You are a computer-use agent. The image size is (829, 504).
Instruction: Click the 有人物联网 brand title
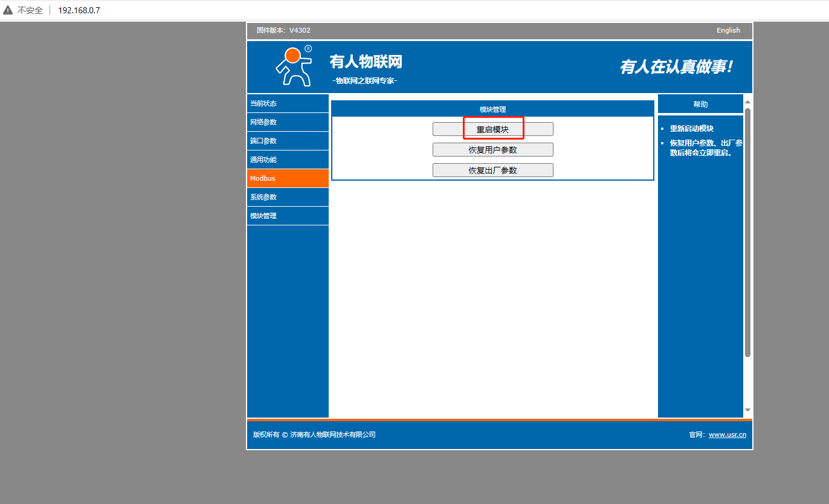(366, 62)
